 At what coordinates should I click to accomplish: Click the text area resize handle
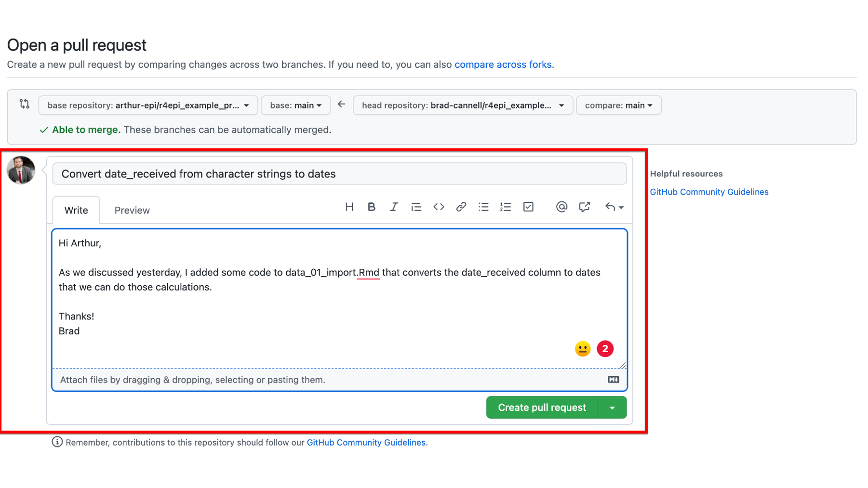(623, 365)
